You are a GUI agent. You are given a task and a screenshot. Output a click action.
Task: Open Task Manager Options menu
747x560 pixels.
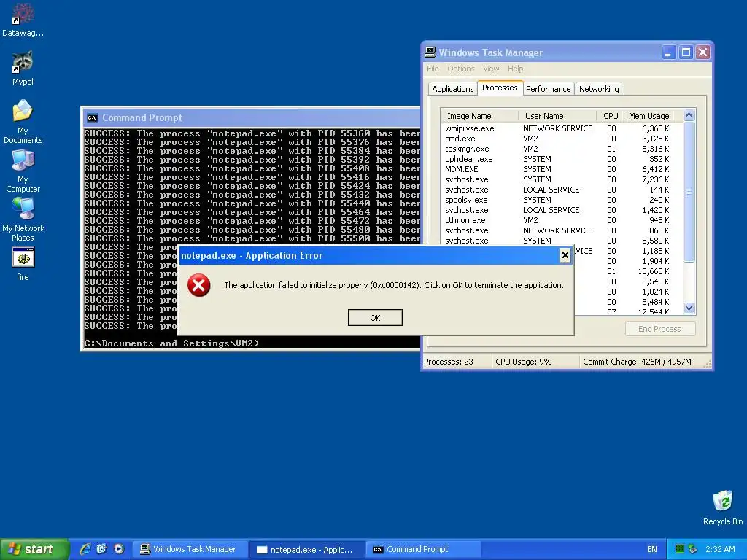(460, 69)
